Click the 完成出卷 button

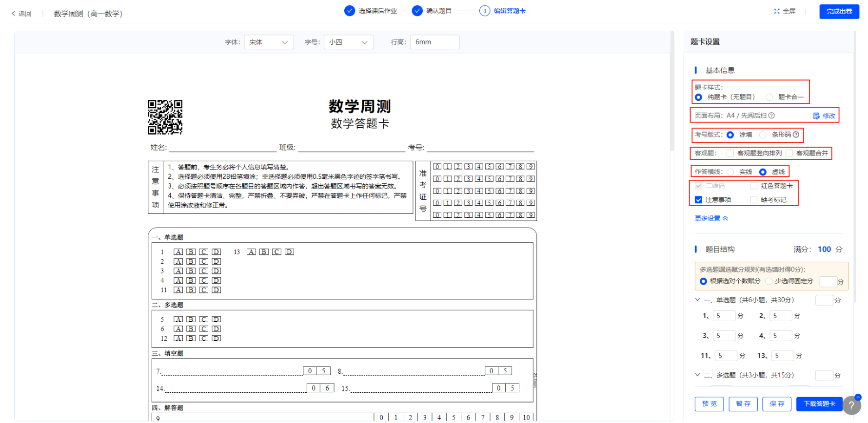click(x=839, y=11)
